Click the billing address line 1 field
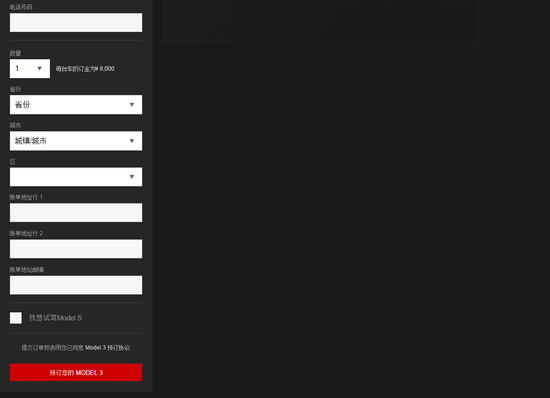Image resolution: width=550 pixels, height=398 pixels. [76, 213]
